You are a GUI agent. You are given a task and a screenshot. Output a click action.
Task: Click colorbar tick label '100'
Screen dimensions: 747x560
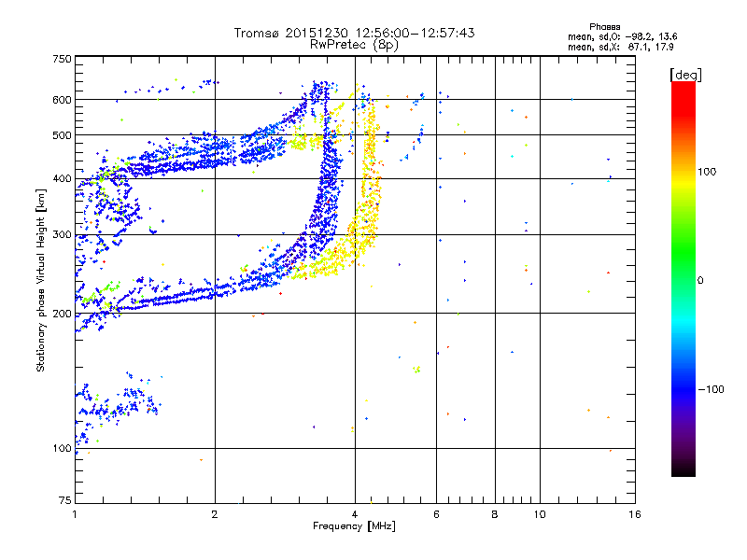(x=707, y=172)
